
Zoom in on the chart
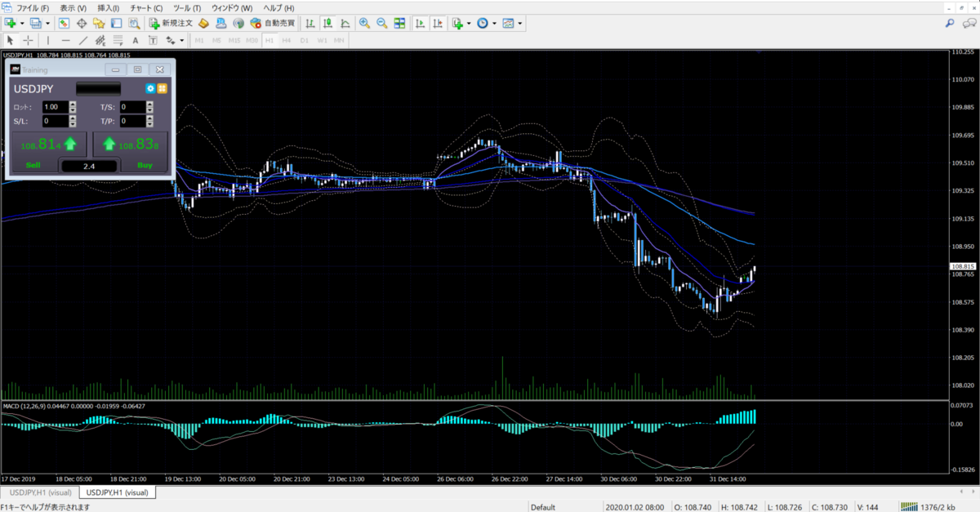point(364,23)
